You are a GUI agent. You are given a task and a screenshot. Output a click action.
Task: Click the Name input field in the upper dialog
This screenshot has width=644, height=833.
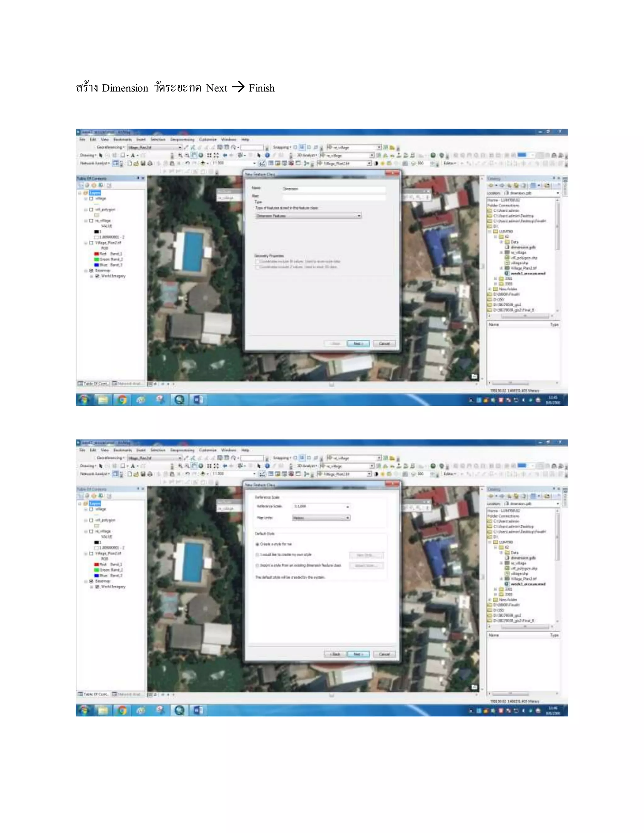[333, 189]
